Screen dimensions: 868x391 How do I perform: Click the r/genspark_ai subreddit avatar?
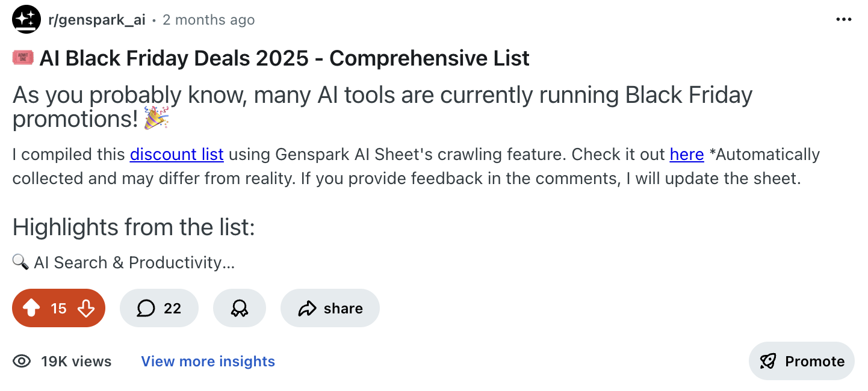[26, 19]
